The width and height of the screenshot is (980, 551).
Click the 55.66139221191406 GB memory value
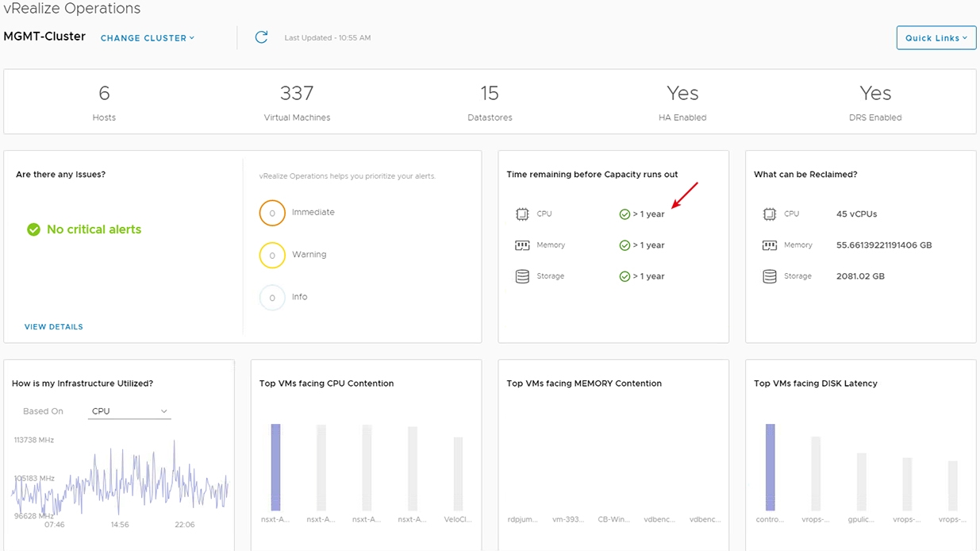coord(884,245)
